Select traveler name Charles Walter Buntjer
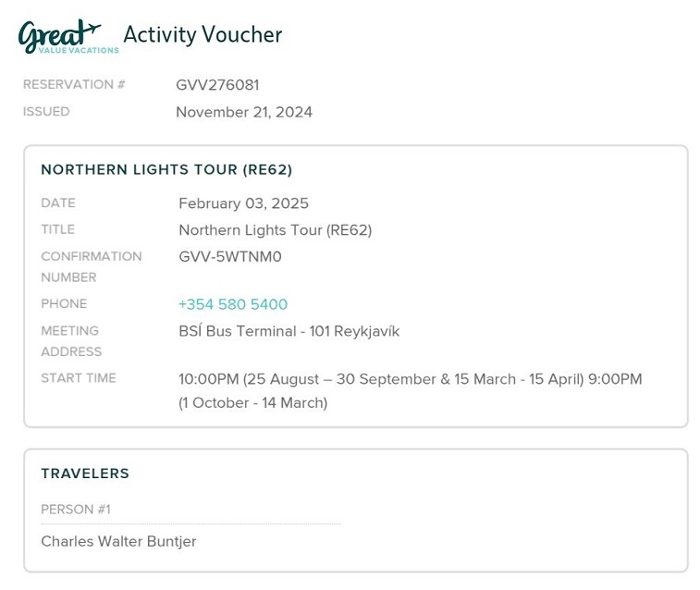The height and width of the screenshot is (590, 700). [x=118, y=541]
